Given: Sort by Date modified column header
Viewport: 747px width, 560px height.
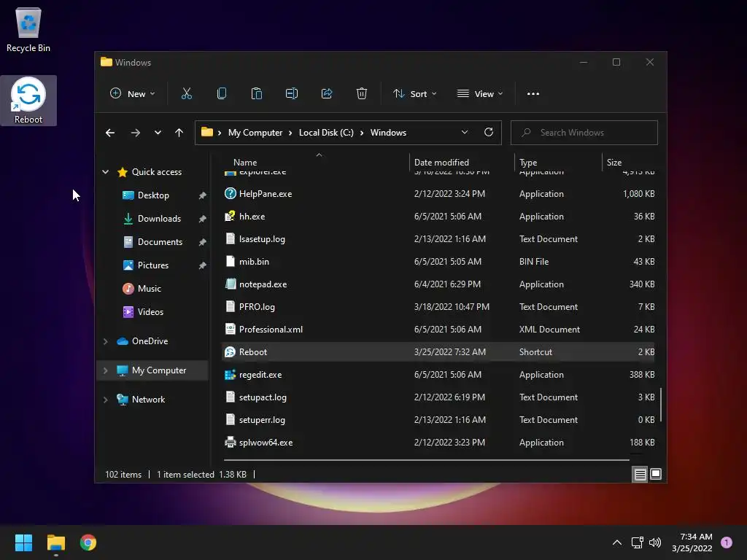Looking at the screenshot, I should [441, 163].
